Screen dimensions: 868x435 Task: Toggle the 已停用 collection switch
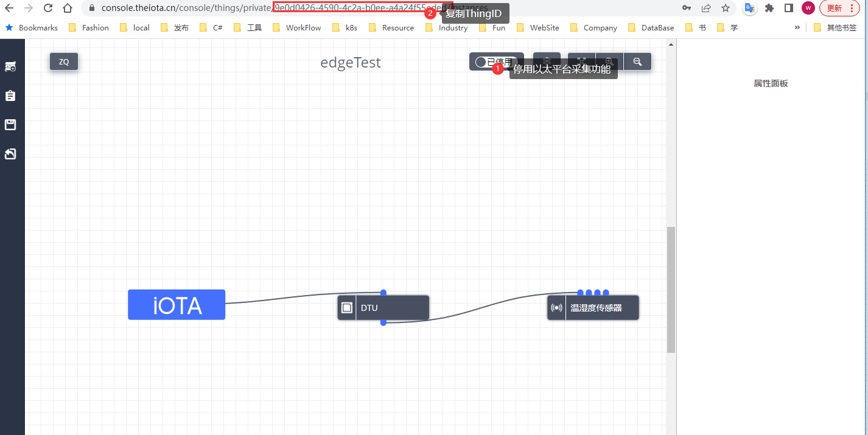click(481, 62)
